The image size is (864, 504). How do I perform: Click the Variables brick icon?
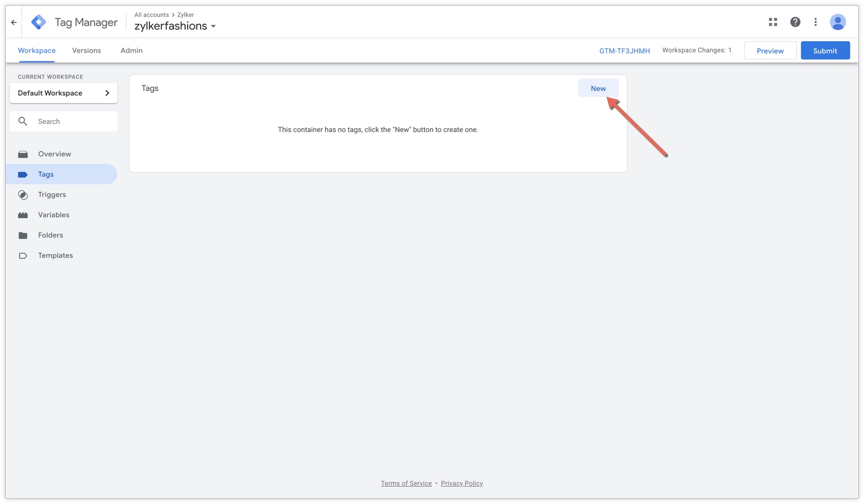coord(23,215)
